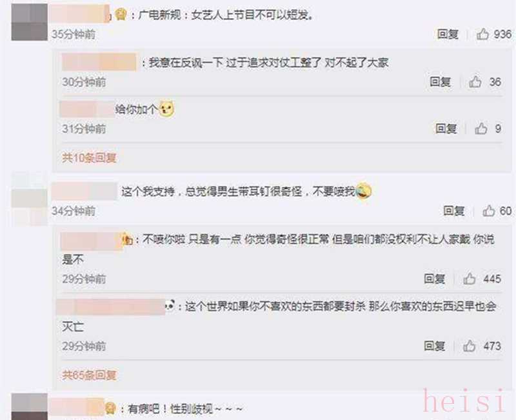This screenshot has width=516, height=420.
Task: Click 回复 beside the 445 likes
Action: click(x=434, y=279)
